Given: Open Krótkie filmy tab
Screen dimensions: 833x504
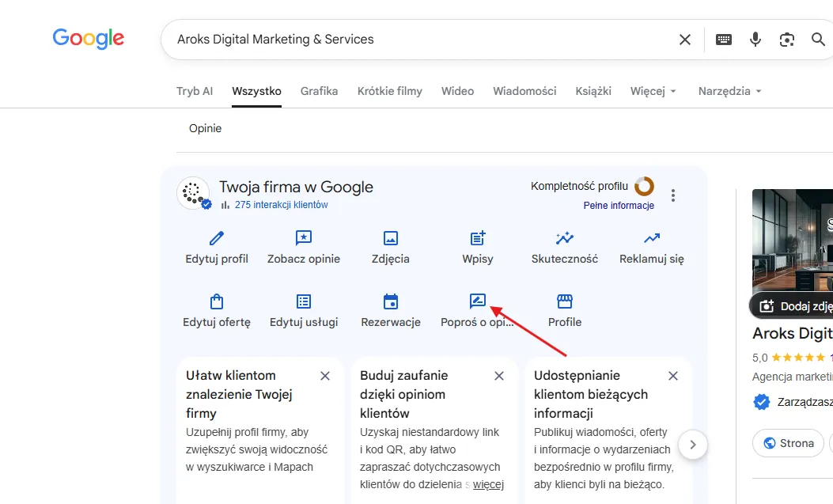Looking at the screenshot, I should (390, 91).
